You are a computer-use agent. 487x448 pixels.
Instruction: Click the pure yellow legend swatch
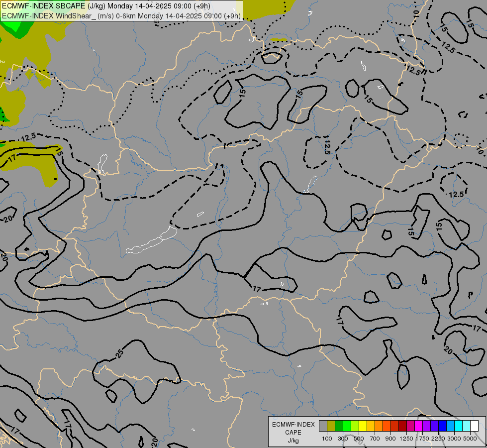363,426
